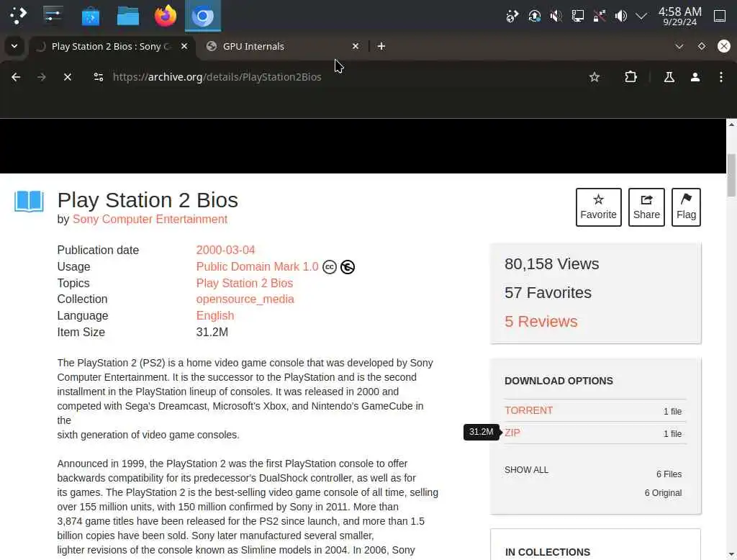This screenshot has width=737, height=560.
Task: Go back to the previous page
Action: coord(16,77)
